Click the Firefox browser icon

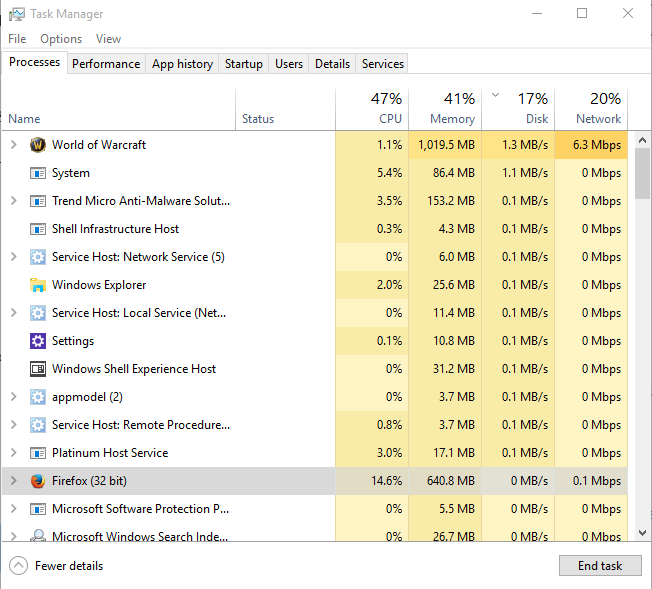click(38, 481)
